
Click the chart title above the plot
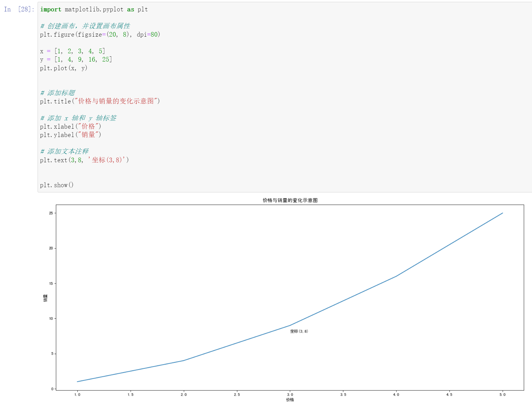click(x=290, y=200)
